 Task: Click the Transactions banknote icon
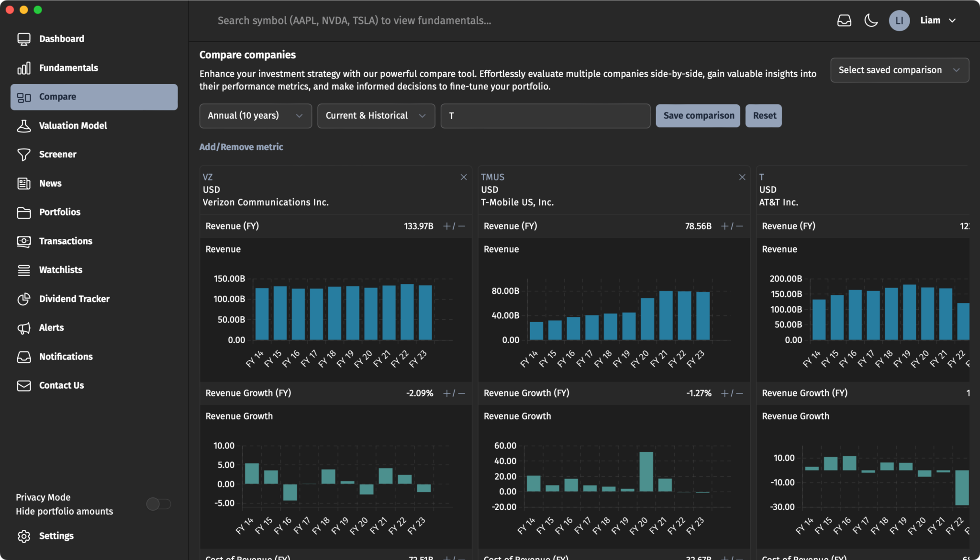[24, 241]
